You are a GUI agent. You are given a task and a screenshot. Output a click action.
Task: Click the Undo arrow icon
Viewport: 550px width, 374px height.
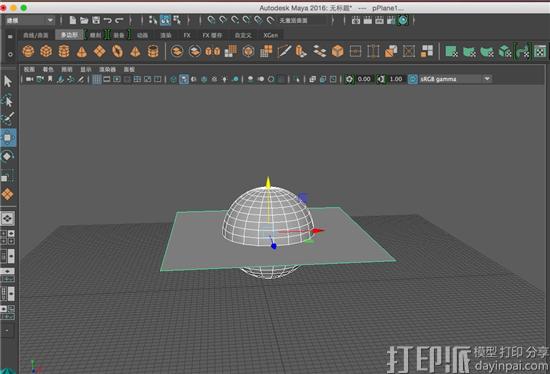click(x=108, y=20)
